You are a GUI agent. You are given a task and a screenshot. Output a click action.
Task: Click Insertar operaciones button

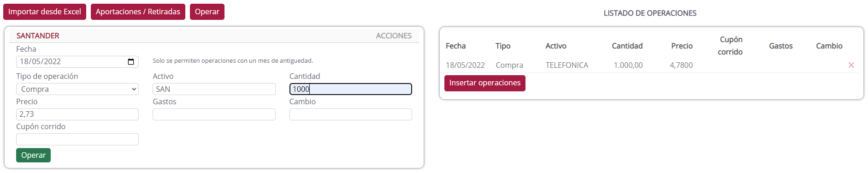pyautogui.click(x=484, y=83)
